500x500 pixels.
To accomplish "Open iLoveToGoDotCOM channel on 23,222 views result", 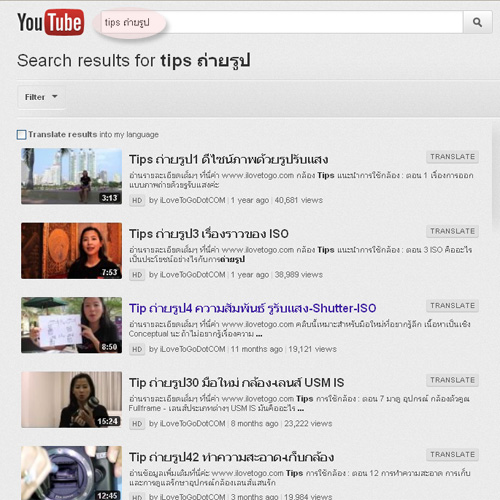I will point(193,424).
